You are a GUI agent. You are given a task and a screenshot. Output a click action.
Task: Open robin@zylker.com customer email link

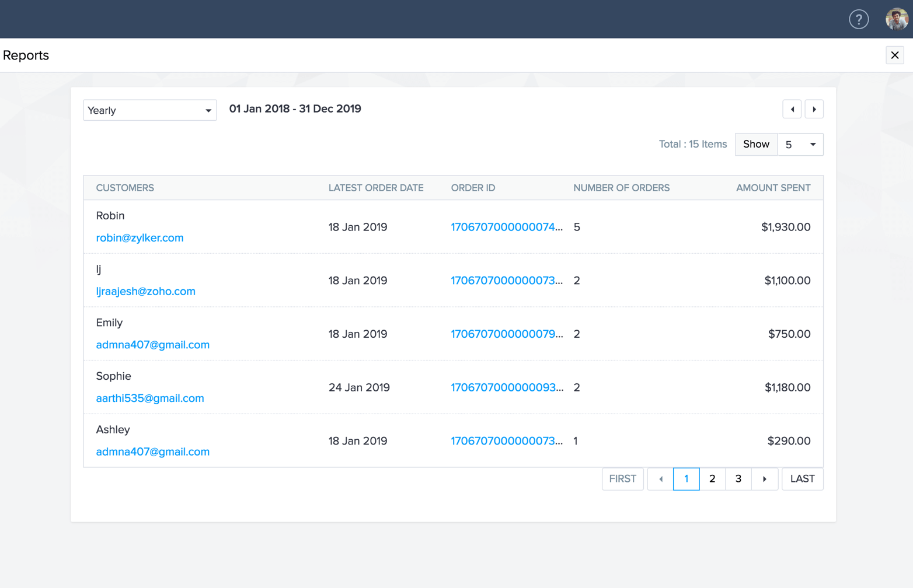[x=140, y=238]
